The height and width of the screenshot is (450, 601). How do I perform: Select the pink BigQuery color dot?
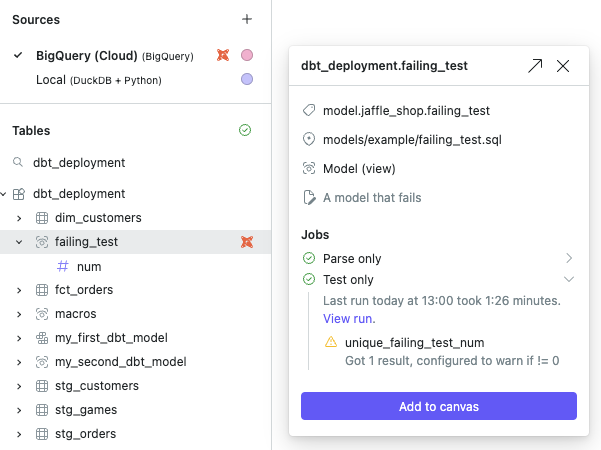click(x=247, y=55)
